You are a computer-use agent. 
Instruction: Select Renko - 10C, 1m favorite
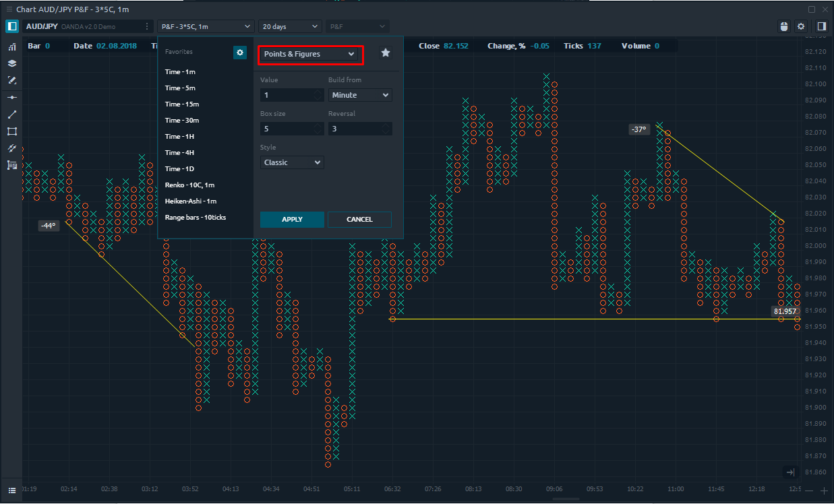click(x=189, y=185)
